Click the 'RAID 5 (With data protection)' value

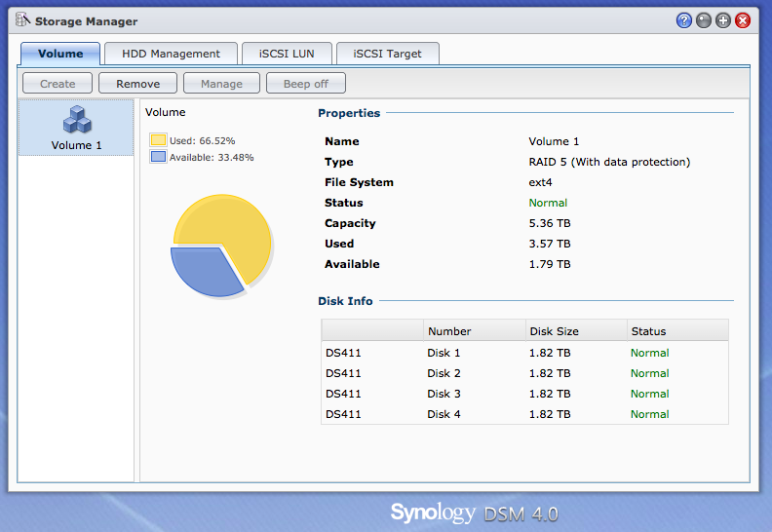(x=609, y=162)
